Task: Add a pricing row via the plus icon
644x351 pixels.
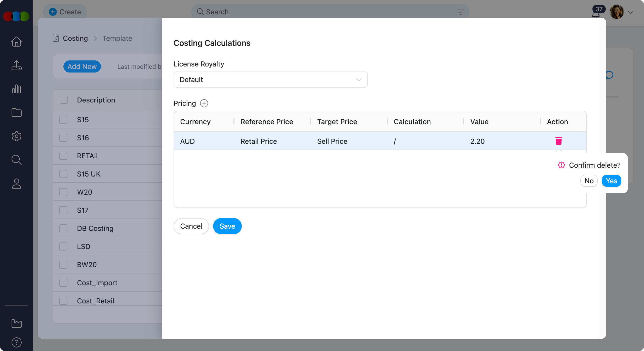Action: pos(204,103)
